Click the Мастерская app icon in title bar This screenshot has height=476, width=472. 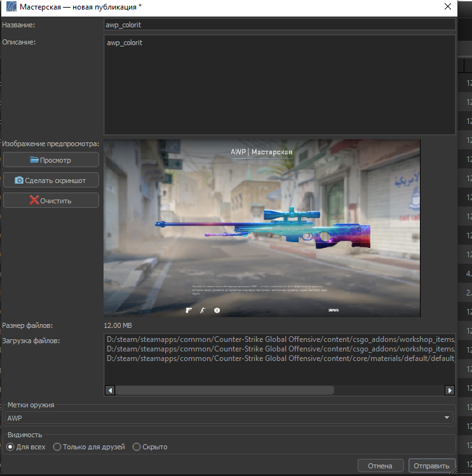[10, 7]
